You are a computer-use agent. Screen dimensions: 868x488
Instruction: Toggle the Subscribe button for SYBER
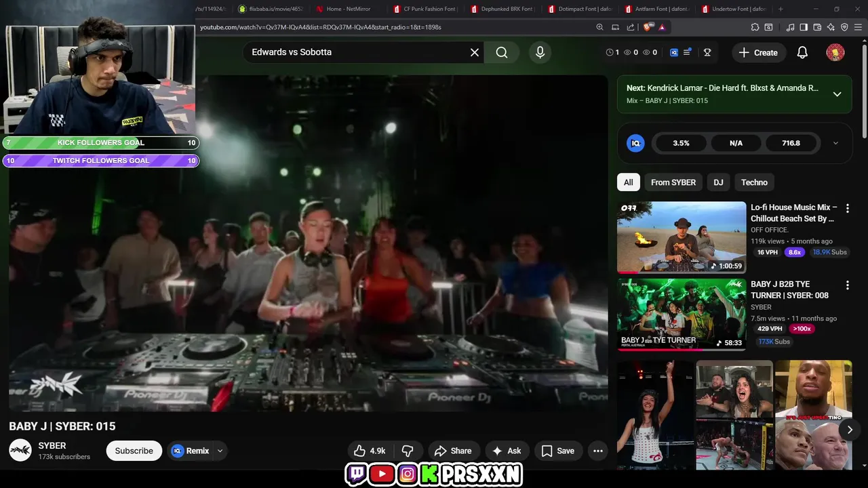coord(134,451)
